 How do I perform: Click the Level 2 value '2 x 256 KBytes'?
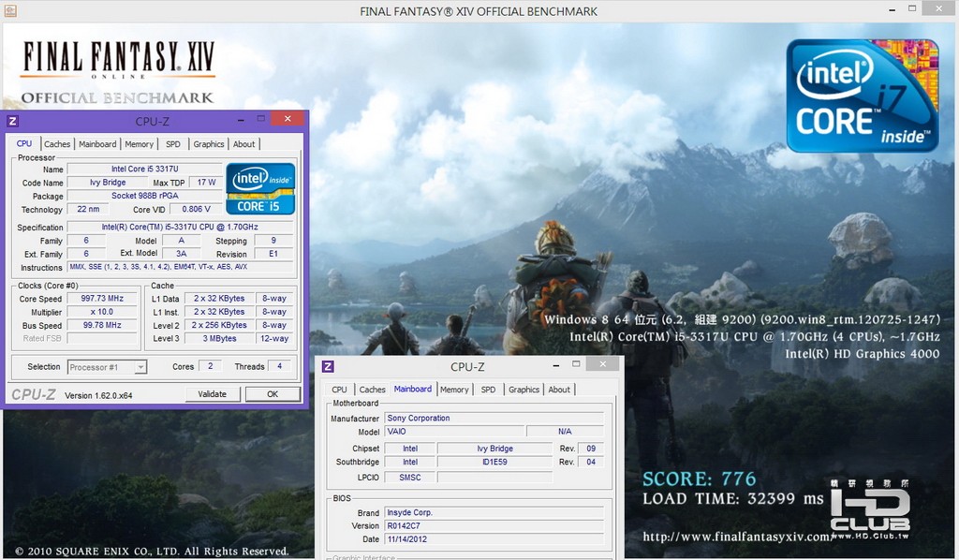[x=219, y=325]
